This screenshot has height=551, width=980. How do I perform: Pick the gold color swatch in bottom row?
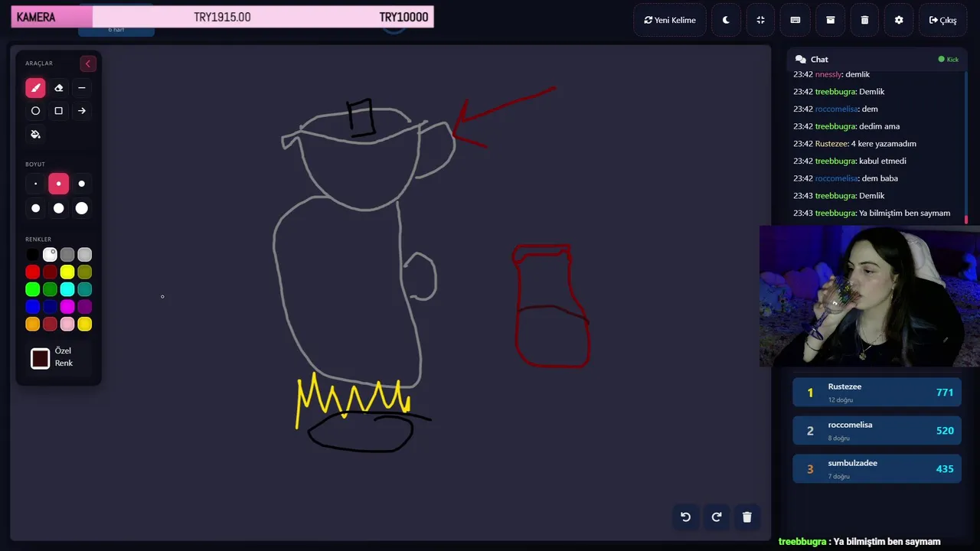(84, 324)
